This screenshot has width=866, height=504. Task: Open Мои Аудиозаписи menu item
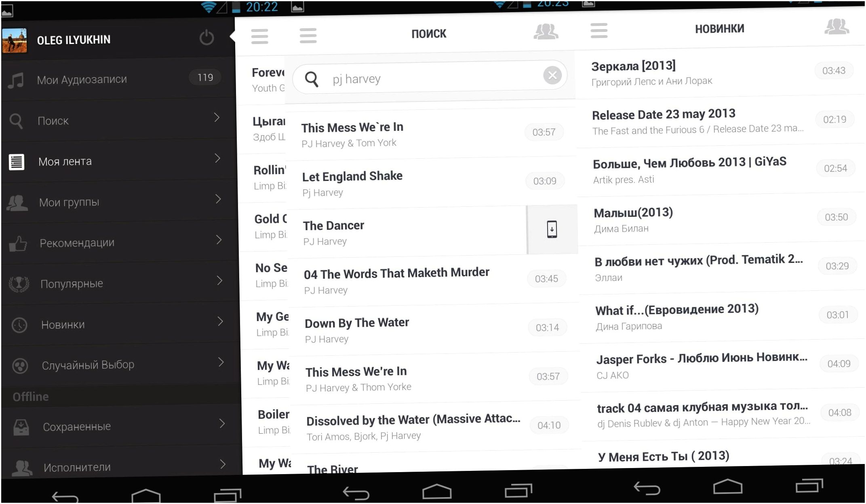118,79
